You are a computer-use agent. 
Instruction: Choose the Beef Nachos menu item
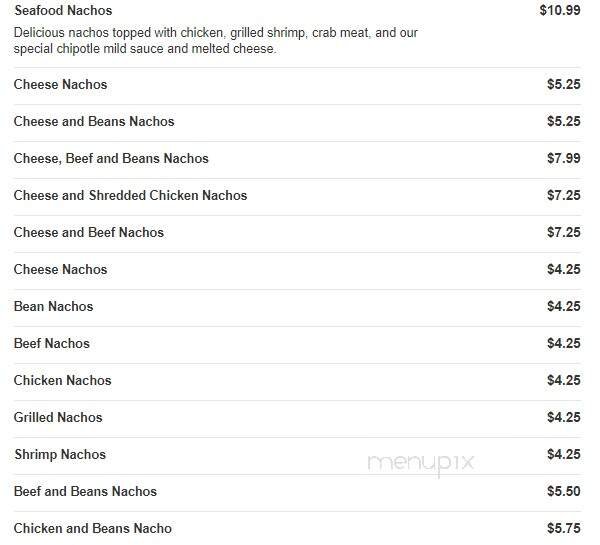click(x=52, y=344)
